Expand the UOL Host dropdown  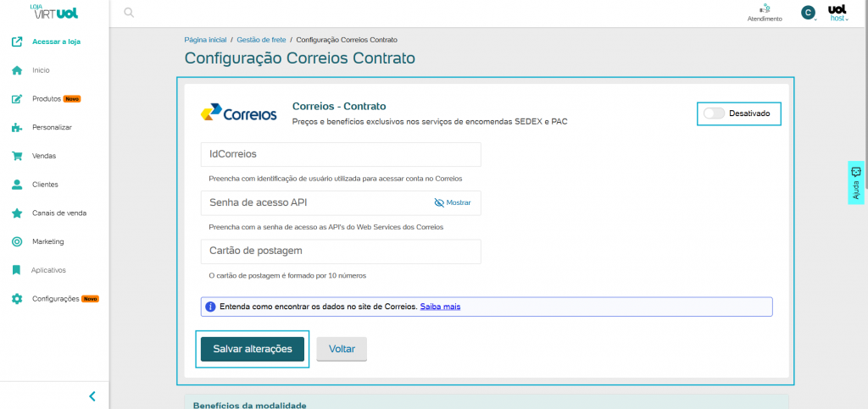click(837, 13)
